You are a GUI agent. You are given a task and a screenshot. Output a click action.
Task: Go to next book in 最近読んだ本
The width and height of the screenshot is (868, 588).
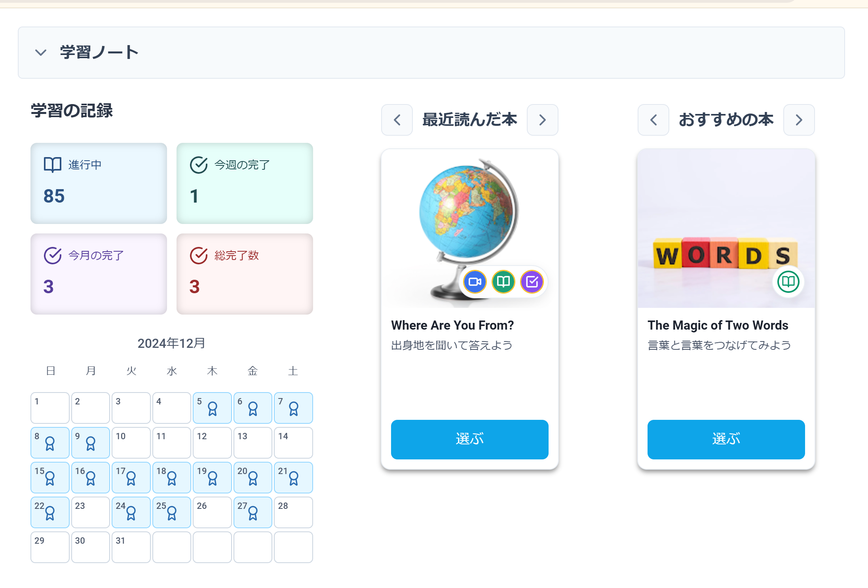pos(543,120)
